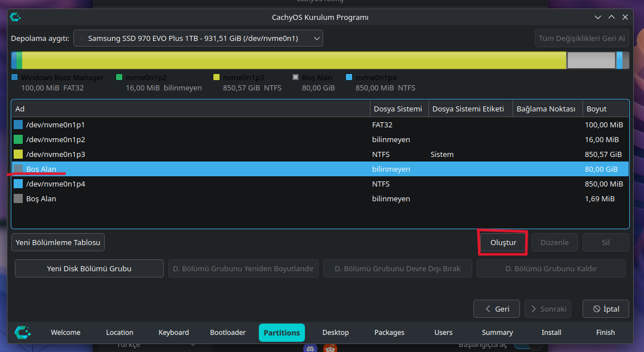The image size is (644, 352).
Task: Click the Dosya Sistemi Etiketi column header
Action: [x=470, y=109]
